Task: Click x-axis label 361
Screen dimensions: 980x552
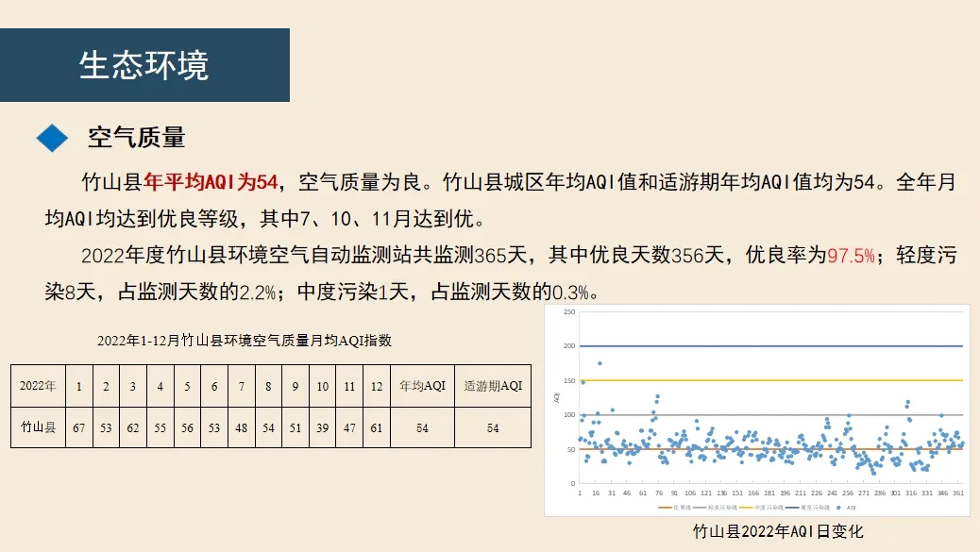Action: tap(958, 493)
